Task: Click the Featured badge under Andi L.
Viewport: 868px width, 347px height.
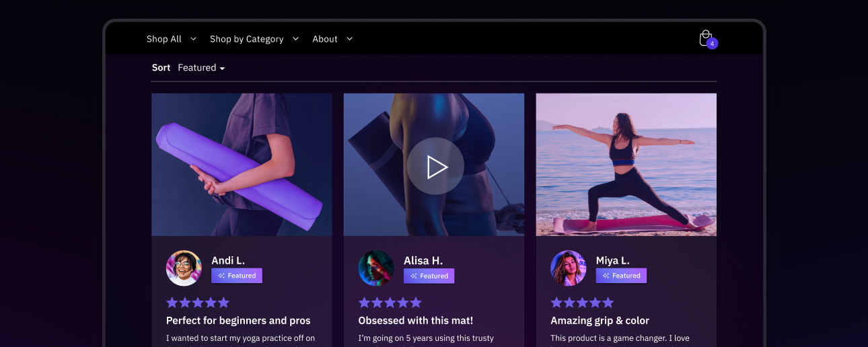Action: (237, 276)
